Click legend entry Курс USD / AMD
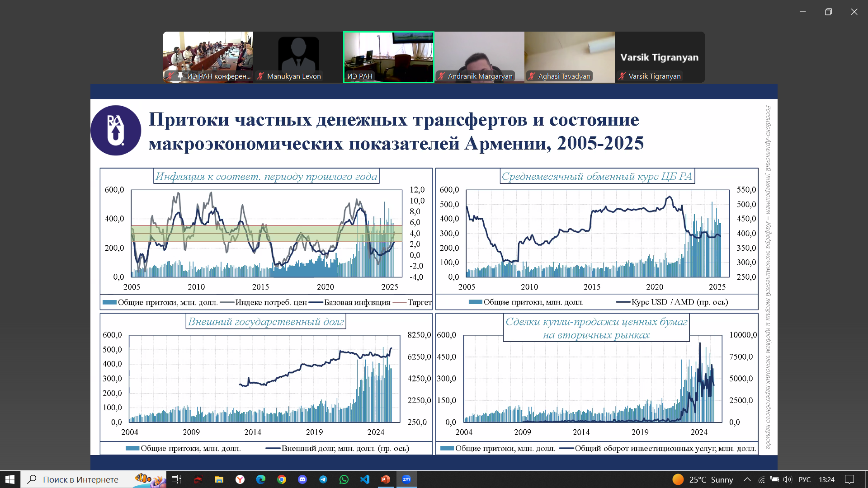 (672, 302)
